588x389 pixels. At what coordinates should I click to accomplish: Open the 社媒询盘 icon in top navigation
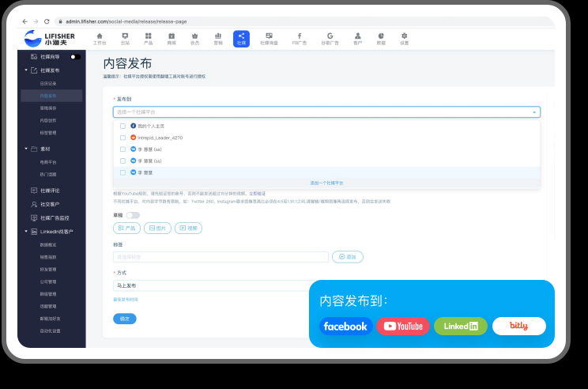click(x=269, y=39)
